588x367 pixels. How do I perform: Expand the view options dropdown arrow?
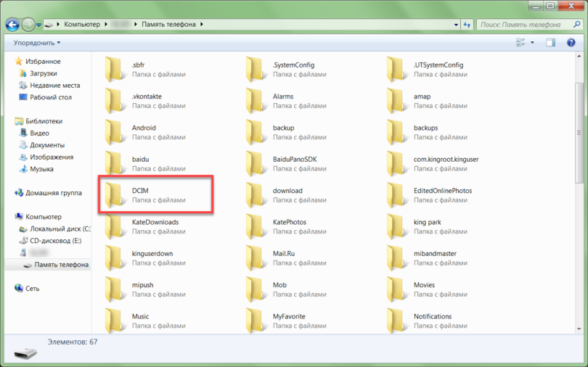(x=532, y=43)
